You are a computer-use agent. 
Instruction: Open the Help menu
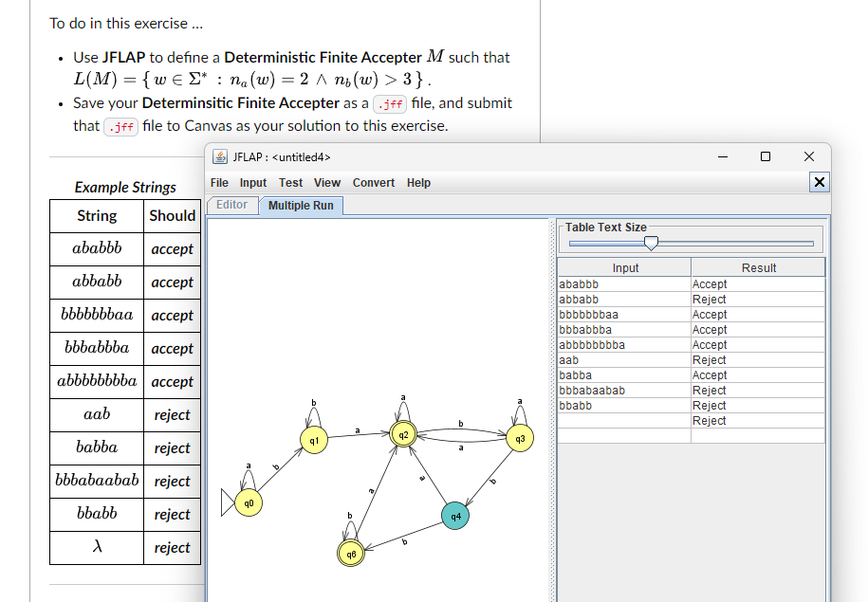coord(418,183)
